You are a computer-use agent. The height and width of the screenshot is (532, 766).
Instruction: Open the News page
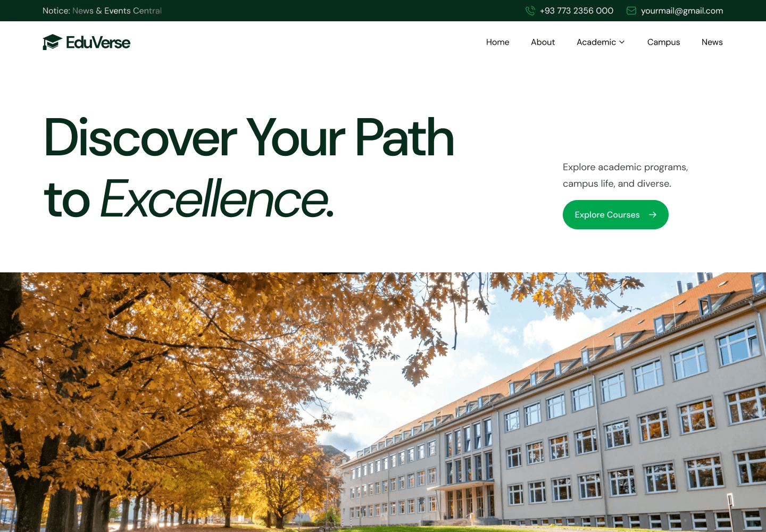pyautogui.click(x=712, y=42)
